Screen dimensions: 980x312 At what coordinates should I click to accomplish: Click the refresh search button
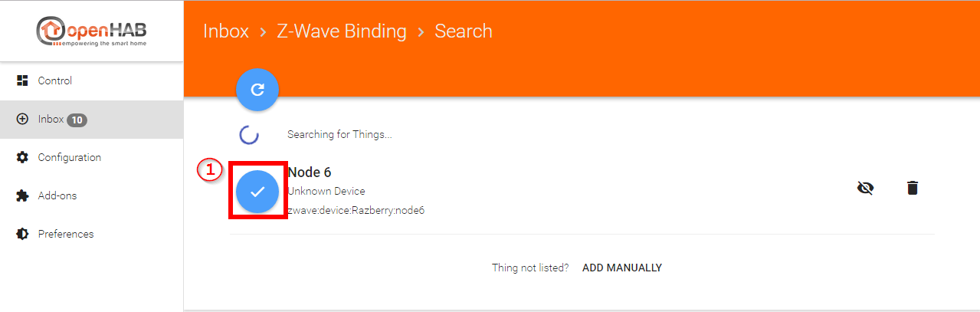(x=257, y=90)
